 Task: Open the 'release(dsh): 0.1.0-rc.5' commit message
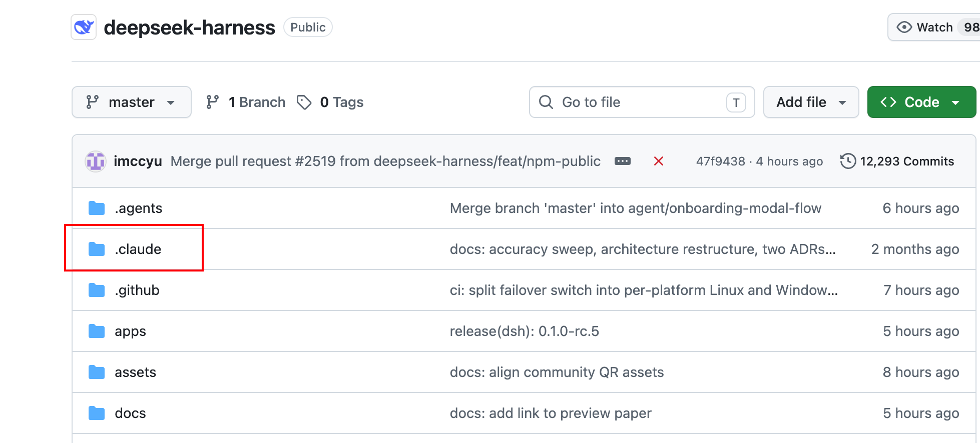click(x=525, y=331)
